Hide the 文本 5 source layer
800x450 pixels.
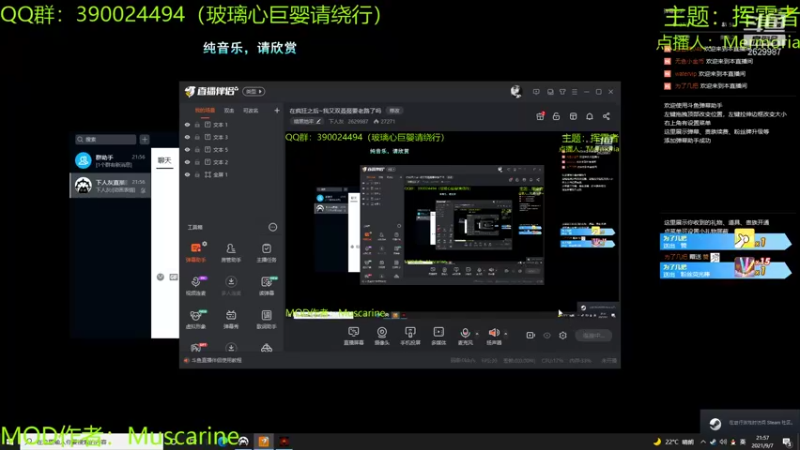(187, 149)
